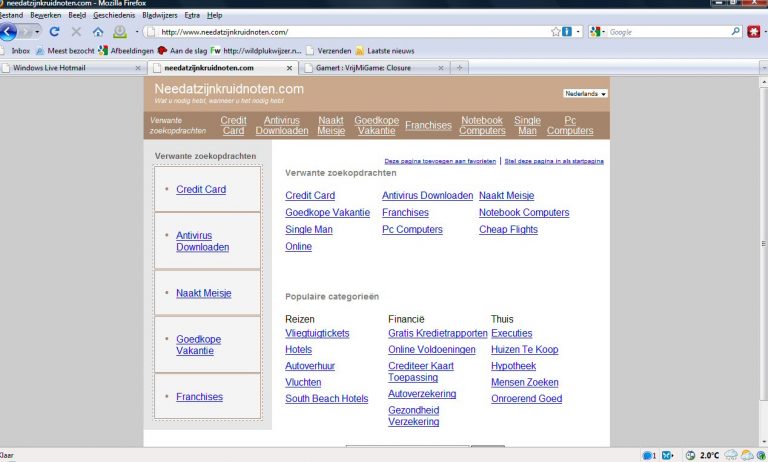The width and height of the screenshot is (768, 462).
Task: Click Credit Card in the sidebar list
Action: click(201, 189)
